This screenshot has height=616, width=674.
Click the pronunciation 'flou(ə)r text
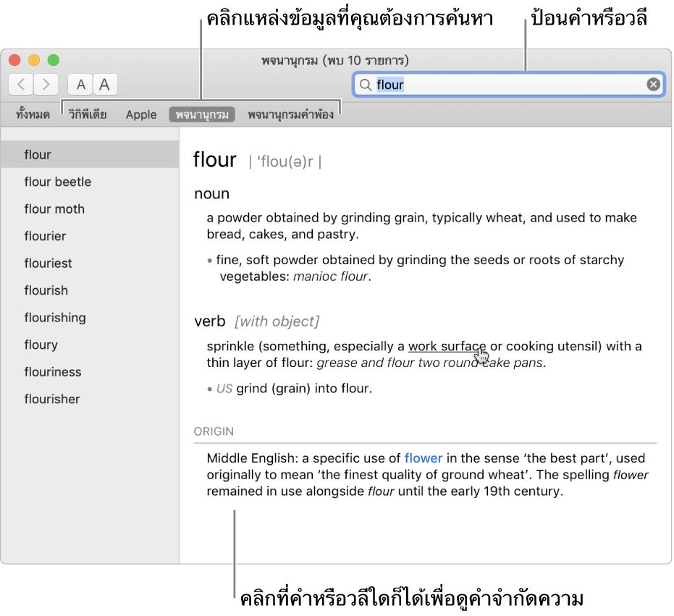(x=285, y=162)
